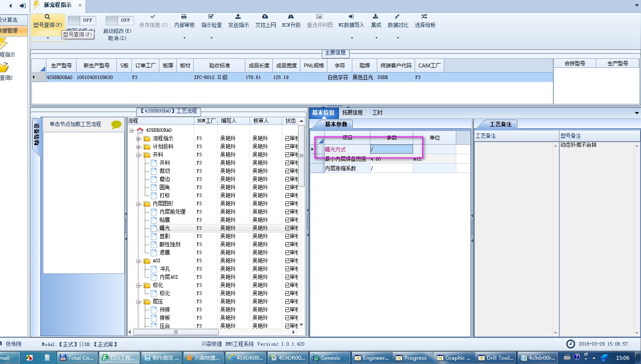
Task: Select 内层前处理 node in tree
Action: click(x=172, y=212)
